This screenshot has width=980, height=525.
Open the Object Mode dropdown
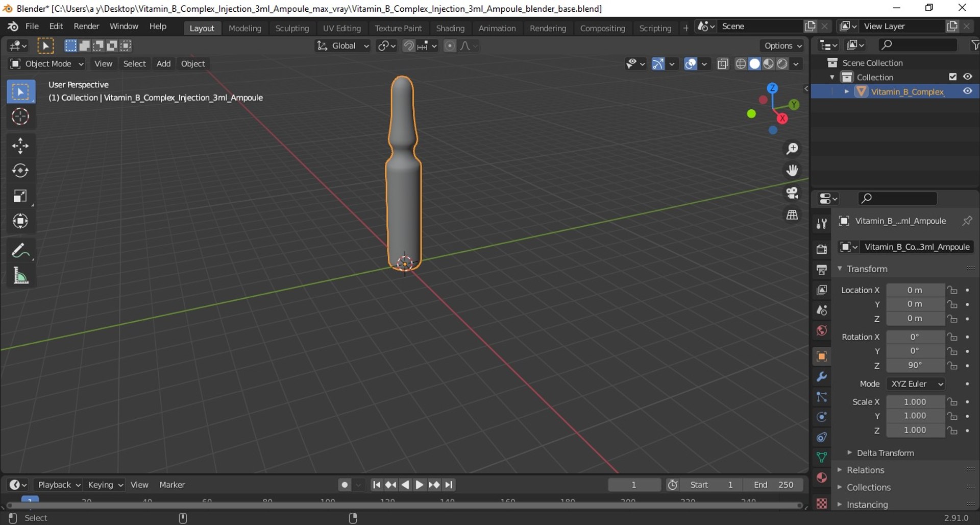pyautogui.click(x=46, y=64)
